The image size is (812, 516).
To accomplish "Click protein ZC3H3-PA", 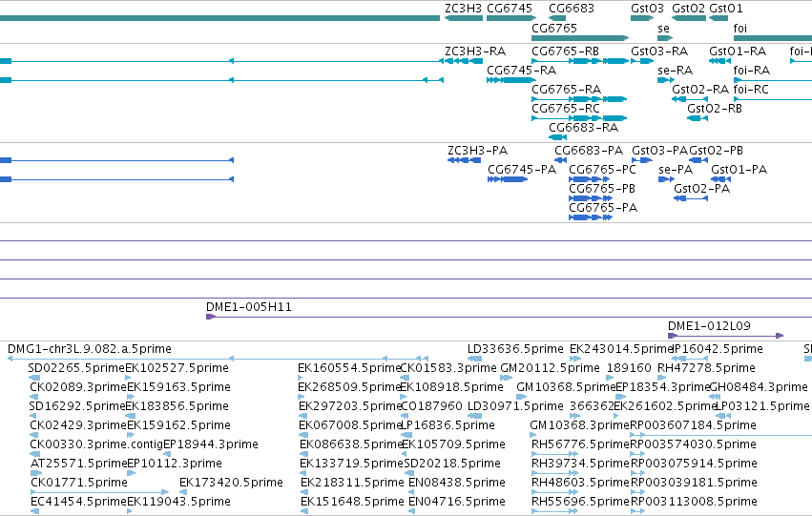I will [x=464, y=160].
